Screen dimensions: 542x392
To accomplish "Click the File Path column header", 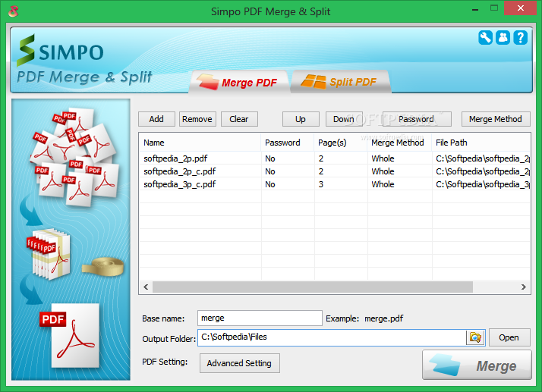I will (x=481, y=143).
